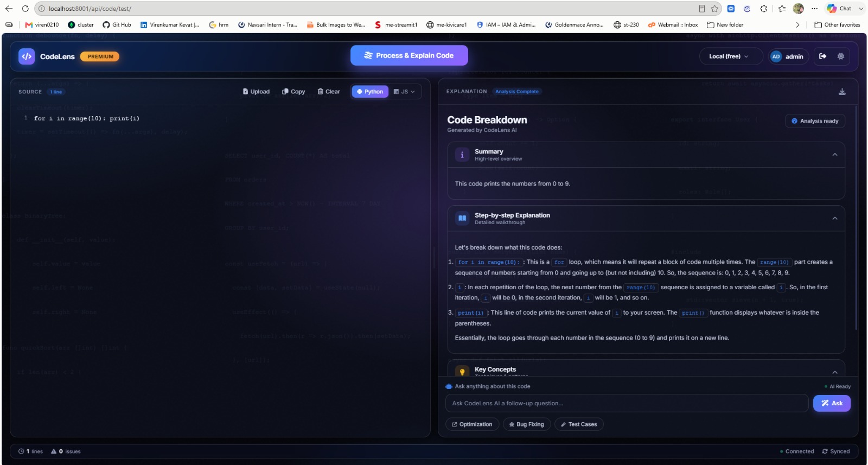Screen dimensions: 868x465
Task: Click the Analysis ready status pill
Action: pyautogui.click(x=815, y=121)
